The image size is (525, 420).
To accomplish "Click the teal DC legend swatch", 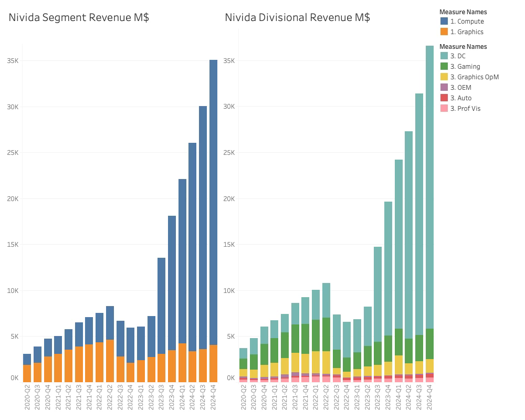I will (x=444, y=56).
